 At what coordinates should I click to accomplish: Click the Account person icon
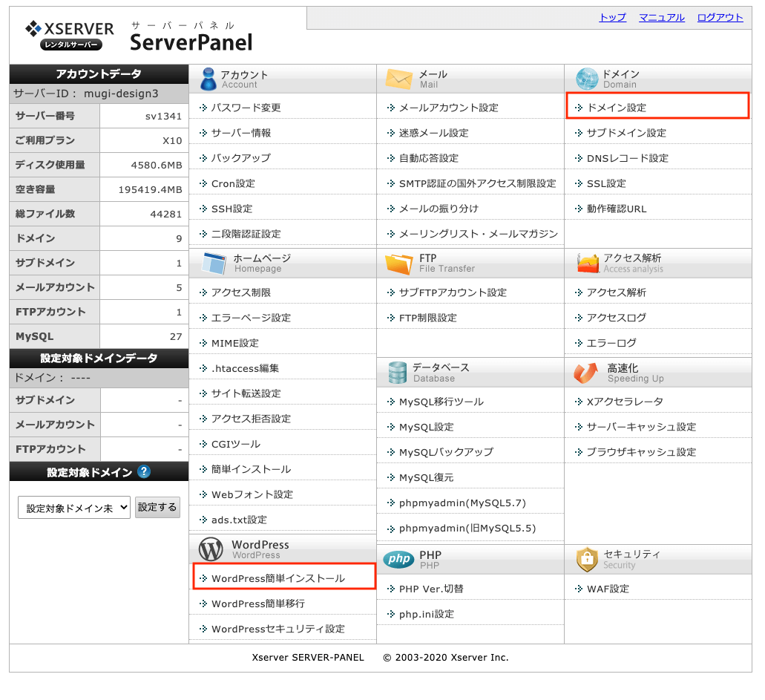[x=209, y=79]
